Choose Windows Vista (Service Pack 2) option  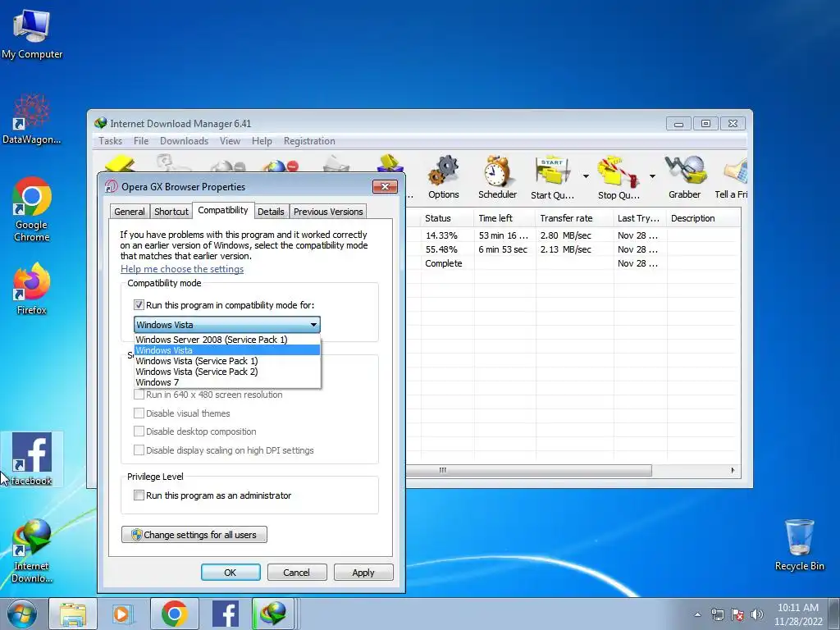point(227,372)
